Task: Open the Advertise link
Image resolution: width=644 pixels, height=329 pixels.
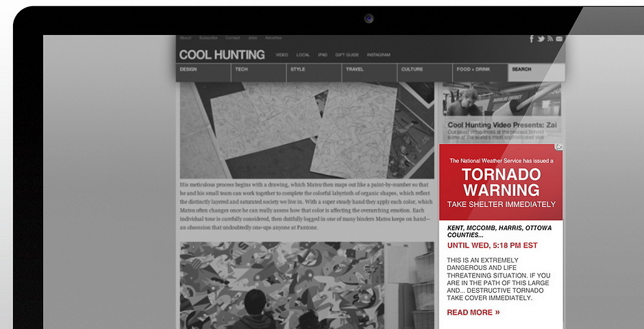Action: coord(273,38)
